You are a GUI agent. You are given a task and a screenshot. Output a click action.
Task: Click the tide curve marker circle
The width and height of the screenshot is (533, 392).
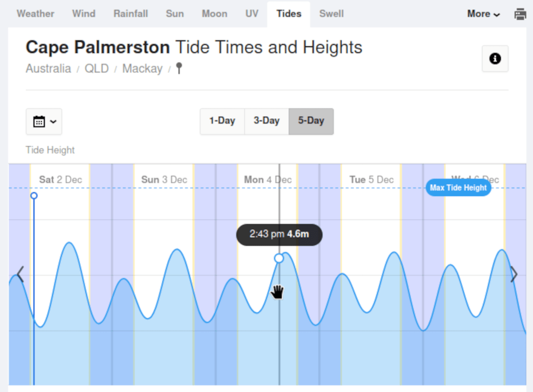coord(279,258)
